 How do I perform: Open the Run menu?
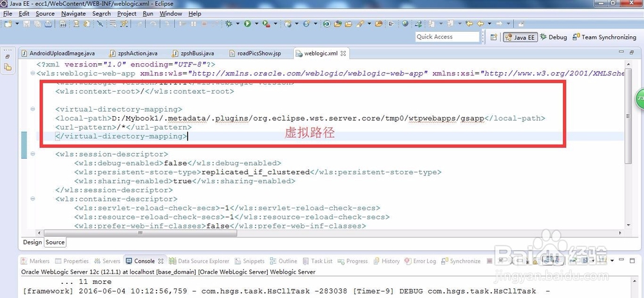pyautogui.click(x=148, y=14)
